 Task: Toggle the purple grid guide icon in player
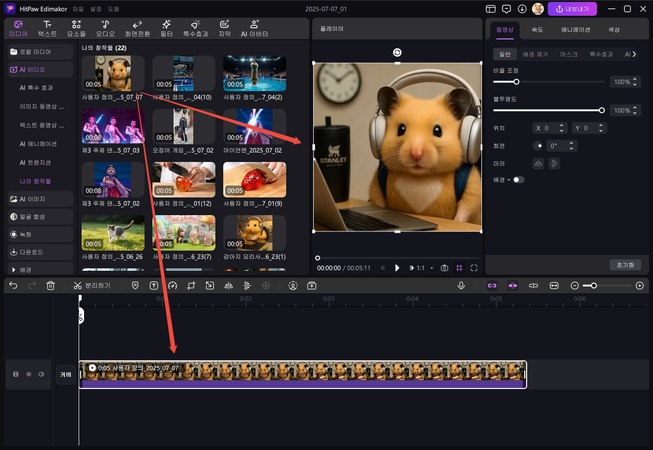click(459, 268)
